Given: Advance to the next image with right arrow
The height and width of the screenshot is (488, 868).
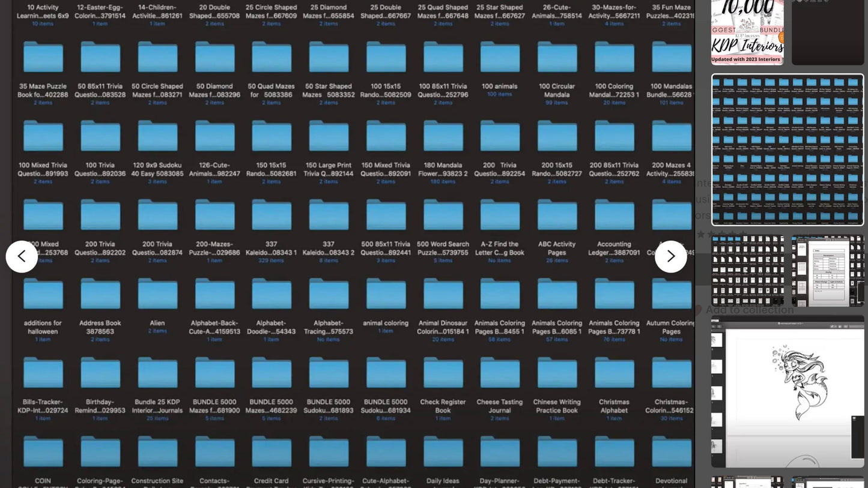Looking at the screenshot, I should [670, 256].
